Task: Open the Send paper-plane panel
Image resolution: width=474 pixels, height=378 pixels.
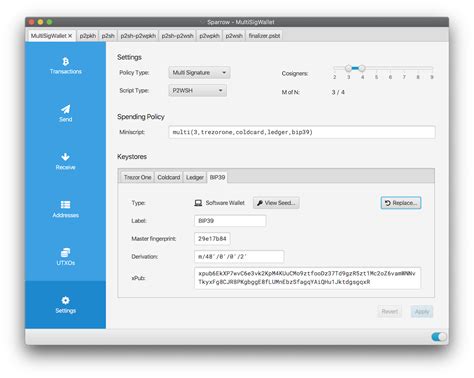Action: tap(66, 113)
